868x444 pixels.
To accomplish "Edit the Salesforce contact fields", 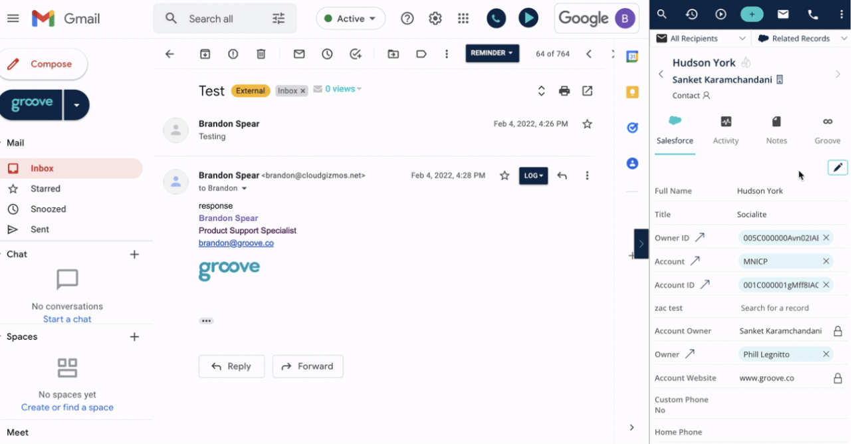I will coord(837,167).
